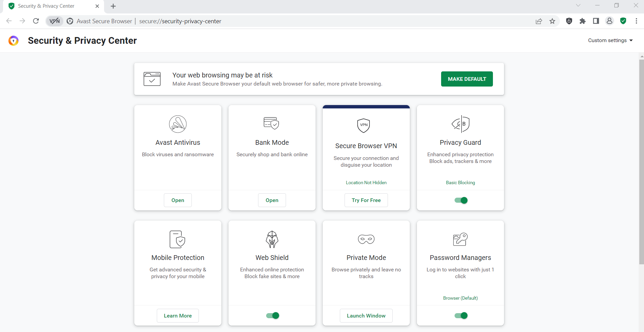Reload the current page
644x332 pixels.
[x=36, y=21]
